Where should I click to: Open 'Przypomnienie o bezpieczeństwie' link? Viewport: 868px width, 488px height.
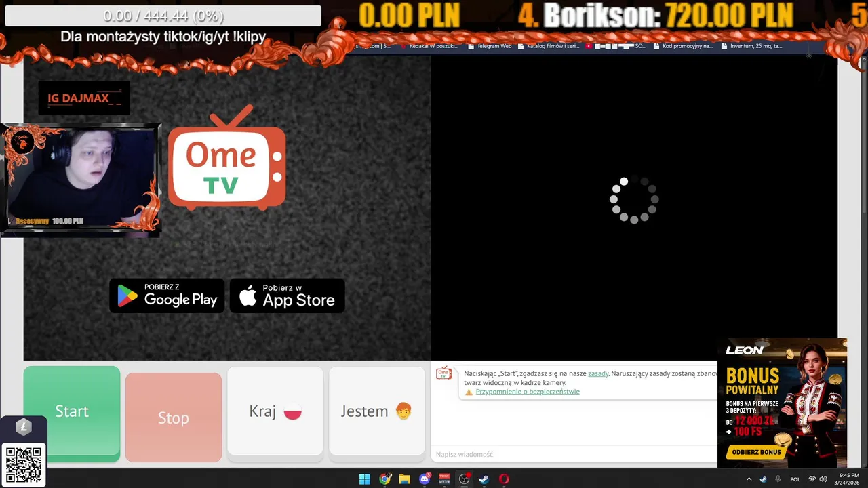click(528, 392)
